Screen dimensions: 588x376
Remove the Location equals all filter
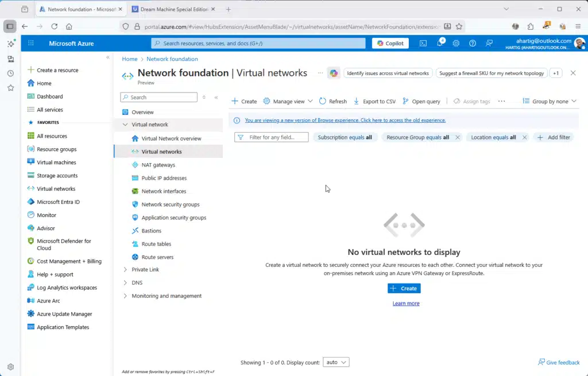525,137
